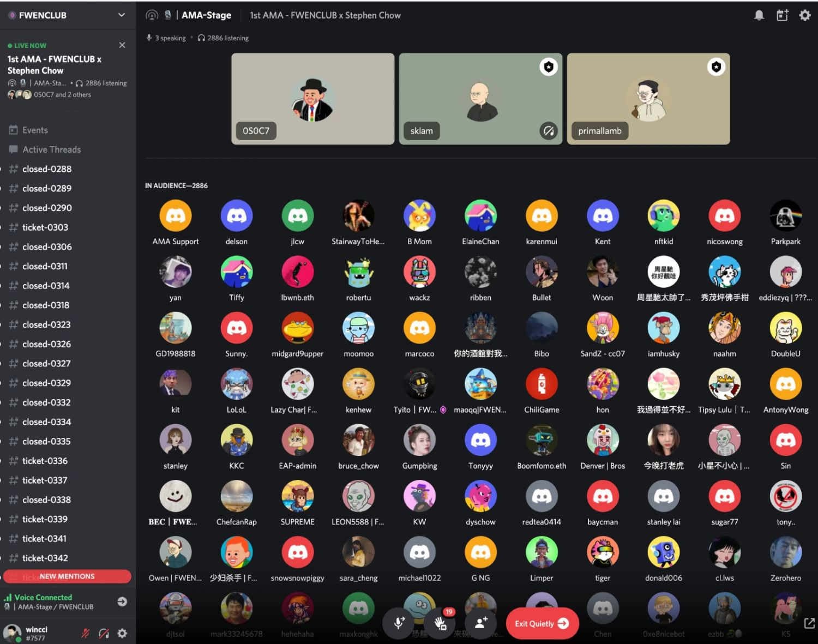
Task: Click the Exit Quietly button
Action: 542,623
